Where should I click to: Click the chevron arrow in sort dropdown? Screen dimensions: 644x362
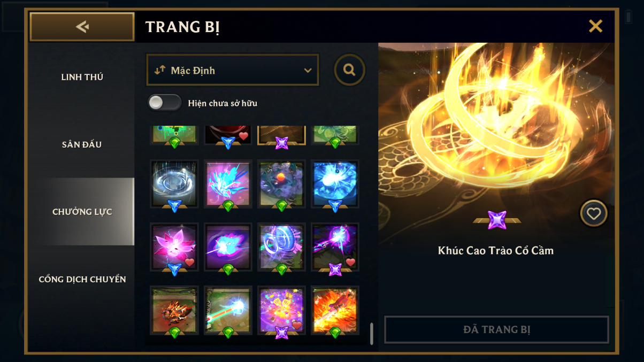(x=308, y=71)
